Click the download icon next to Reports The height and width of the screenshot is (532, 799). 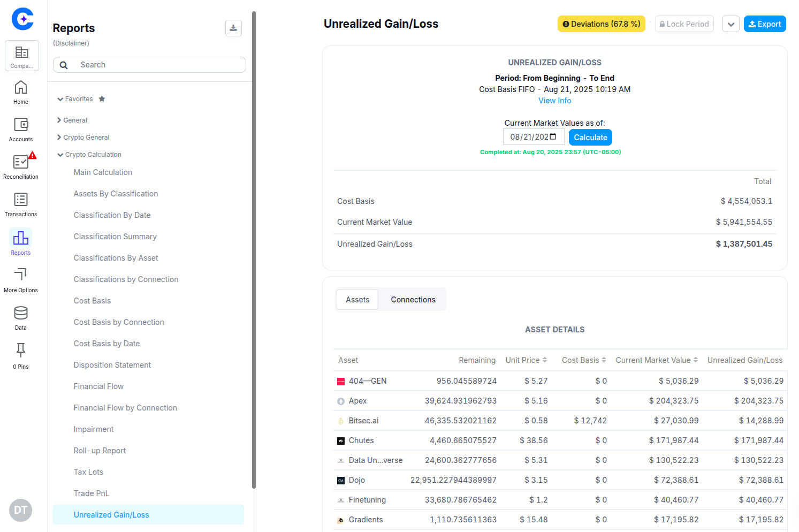tap(233, 28)
